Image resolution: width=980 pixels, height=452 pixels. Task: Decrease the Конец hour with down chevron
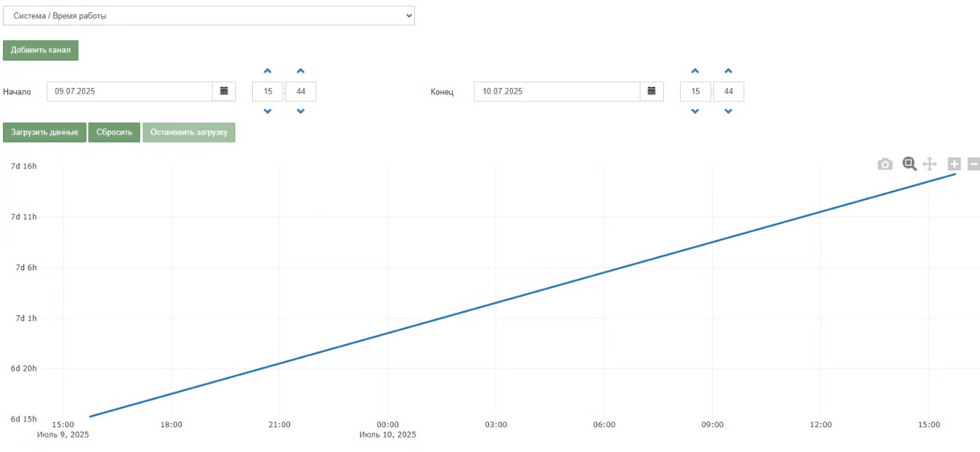(695, 111)
